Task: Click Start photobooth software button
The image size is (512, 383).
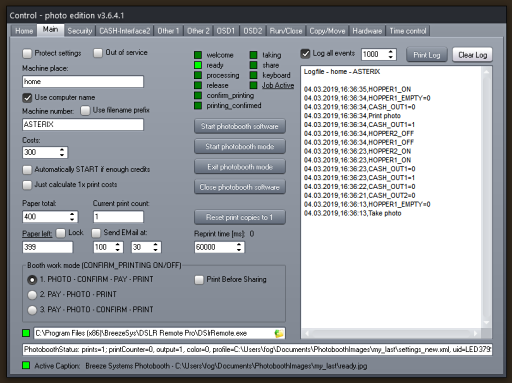Action: tap(240, 126)
